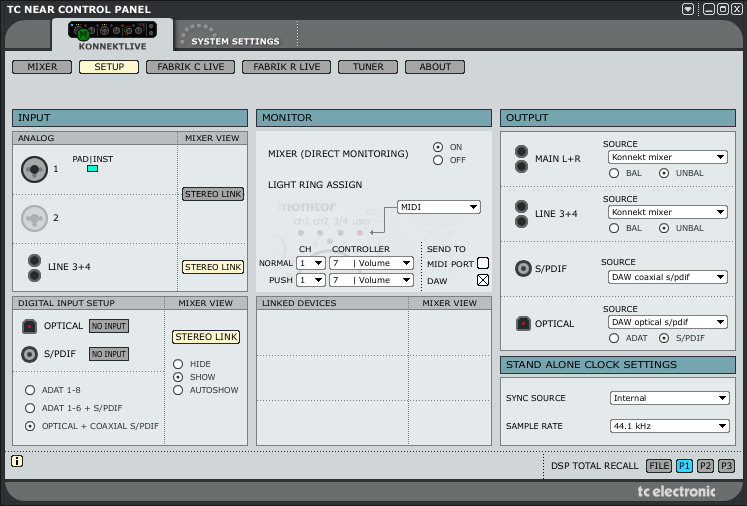The width and height of the screenshot is (747, 506).
Task: Open the NORMAL controller Volume dropdown
Action: (x=371, y=263)
